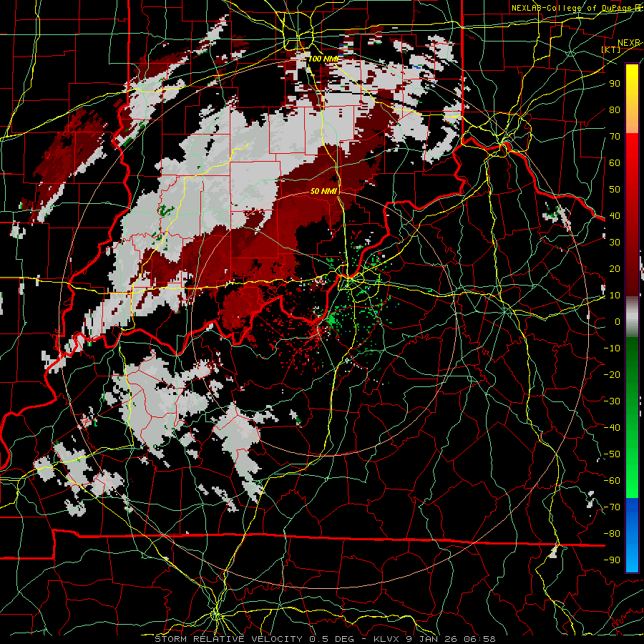The width and height of the screenshot is (644, 644).
Task: Click the [KT] units label above scale
Action: coord(611,49)
